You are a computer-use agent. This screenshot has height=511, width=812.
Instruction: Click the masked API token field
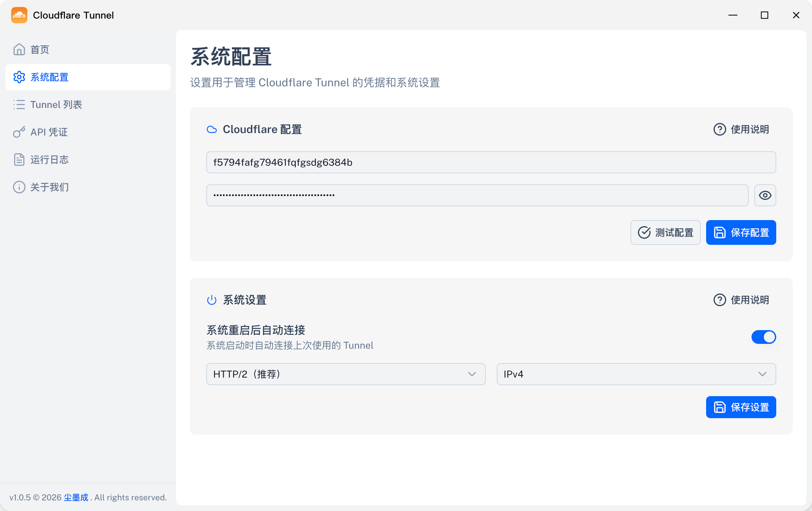coord(477,195)
